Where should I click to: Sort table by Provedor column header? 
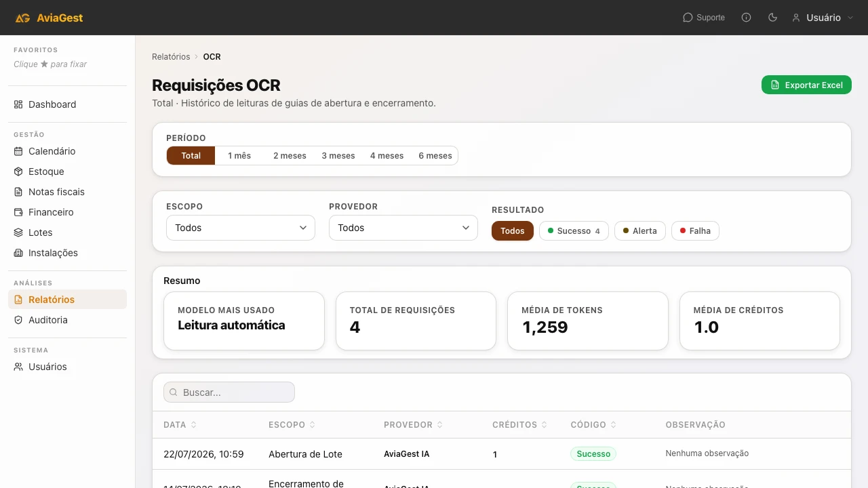(x=414, y=425)
